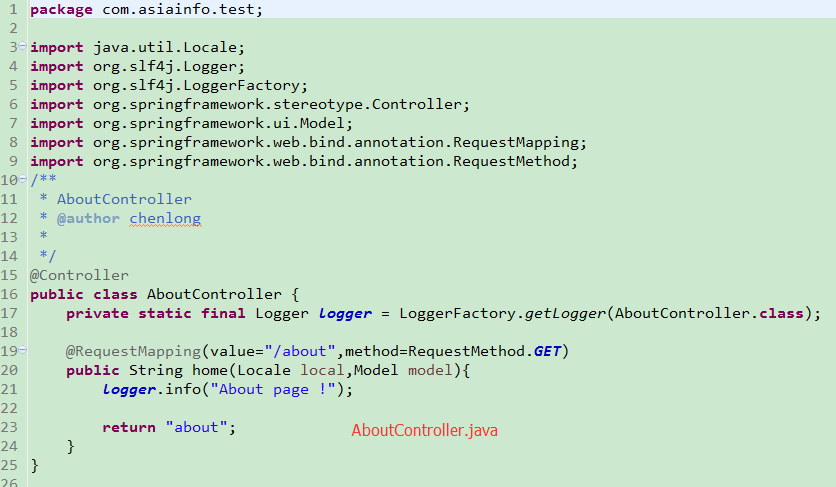Collapse the import block fold at line 3
The height and width of the screenshot is (487, 836).
pyautogui.click(x=23, y=48)
